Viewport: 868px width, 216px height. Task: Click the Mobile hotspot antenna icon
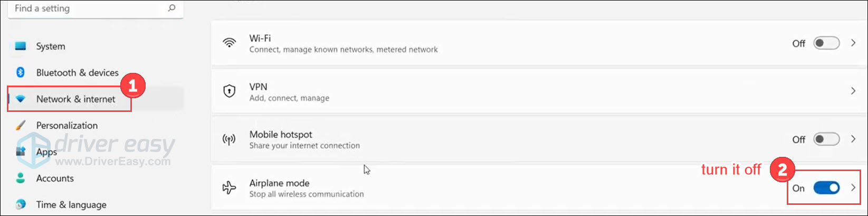(229, 140)
